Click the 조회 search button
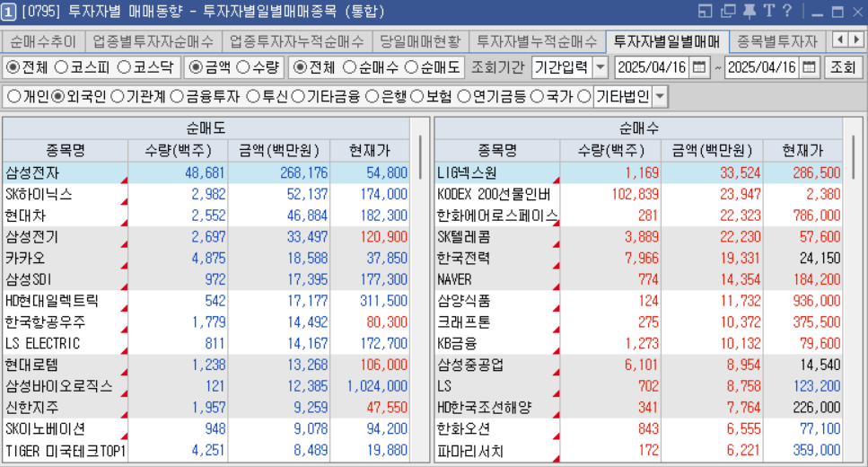 tap(843, 67)
